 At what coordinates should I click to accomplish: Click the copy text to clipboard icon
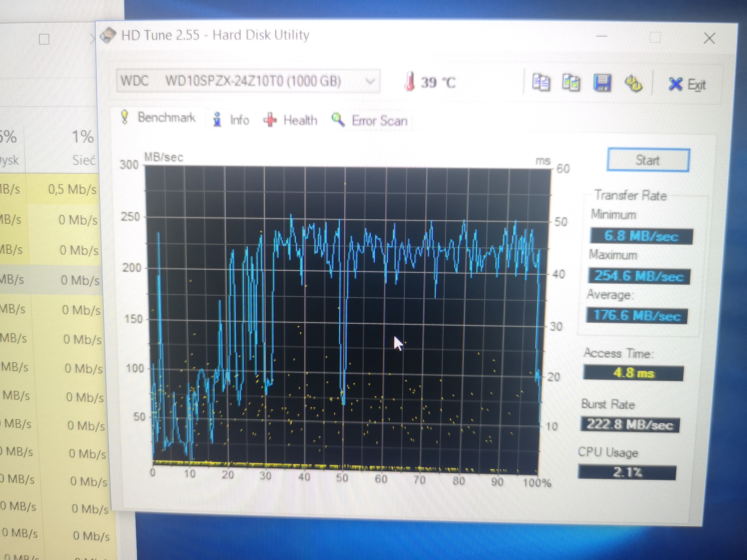click(x=541, y=83)
